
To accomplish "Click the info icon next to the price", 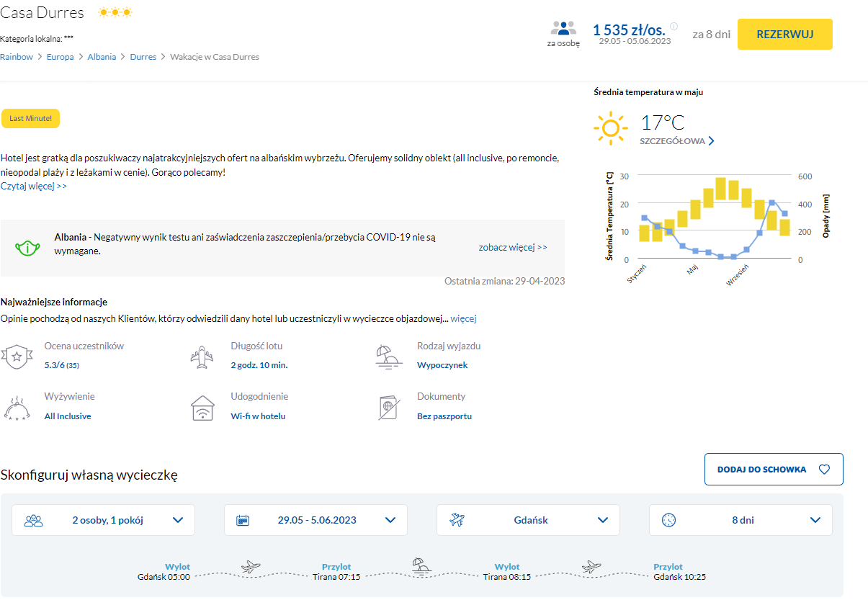I will point(674,27).
